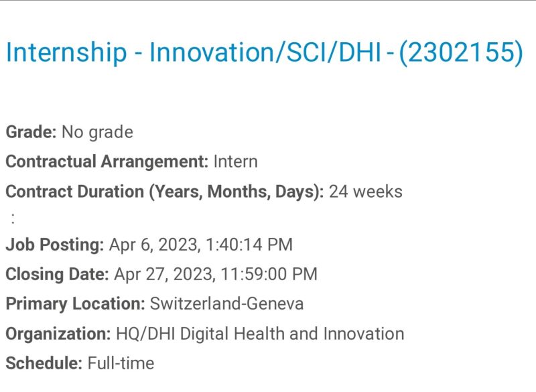Click the 'Intern' arrangement value
The height and width of the screenshot is (392, 536).
coord(236,161)
